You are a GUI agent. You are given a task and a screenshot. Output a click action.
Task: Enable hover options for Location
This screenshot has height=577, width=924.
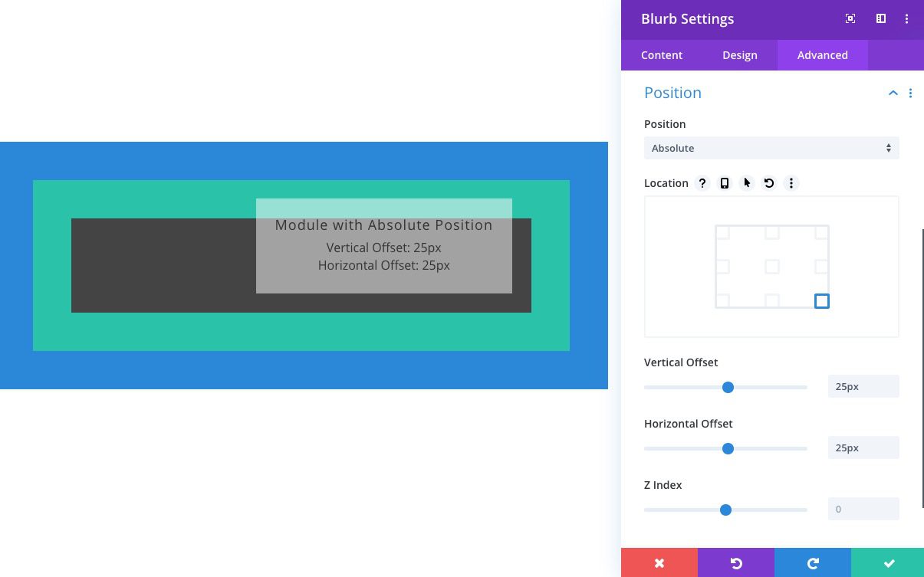(746, 183)
